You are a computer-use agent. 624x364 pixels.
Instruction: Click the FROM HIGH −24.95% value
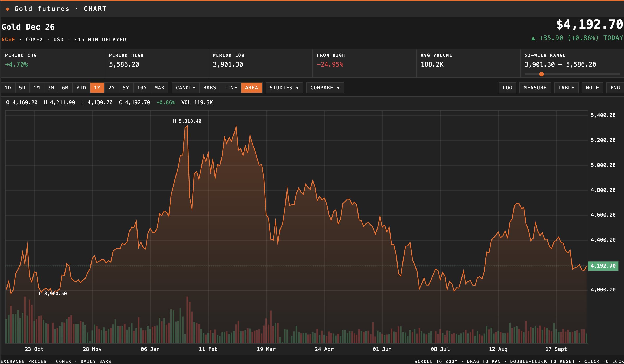[330, 64]
